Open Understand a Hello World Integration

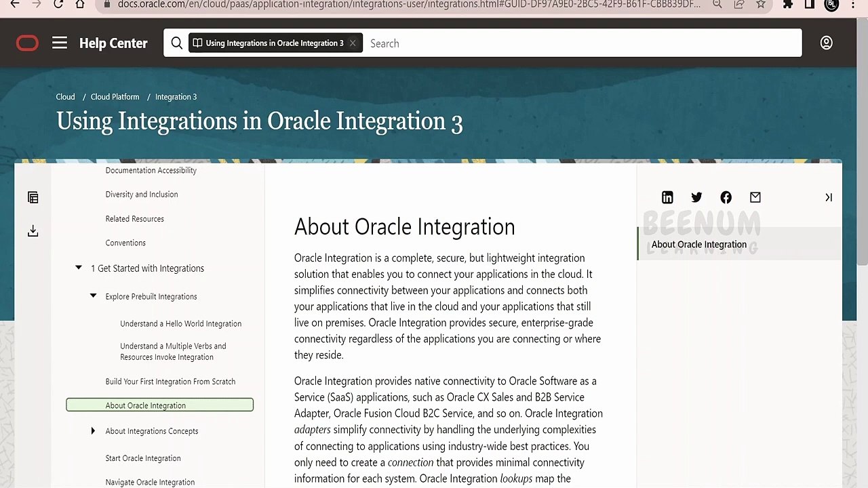point(180,324)
